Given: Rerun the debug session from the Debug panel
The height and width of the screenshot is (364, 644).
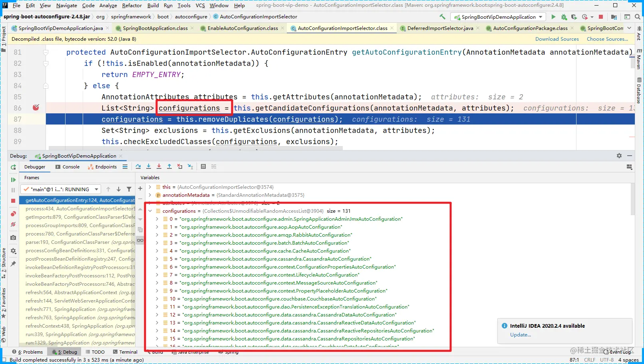Looking at the screenshot, I should (13, 167).
